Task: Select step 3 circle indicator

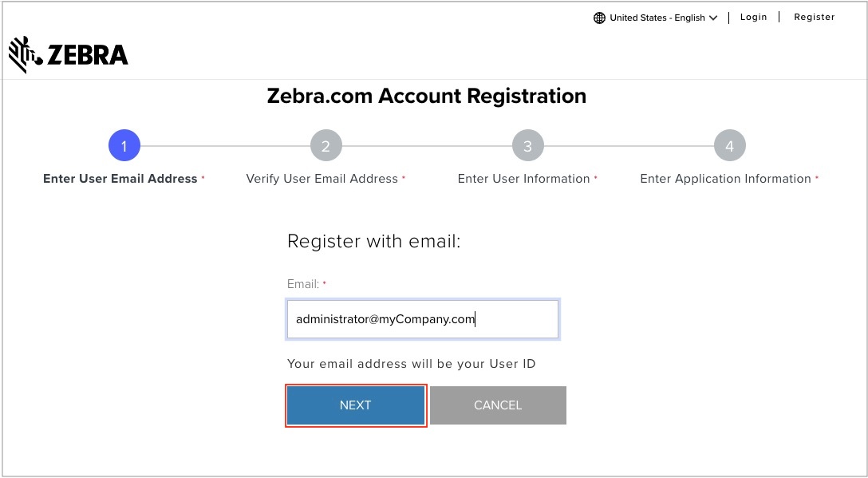Action: click(527, 146)
